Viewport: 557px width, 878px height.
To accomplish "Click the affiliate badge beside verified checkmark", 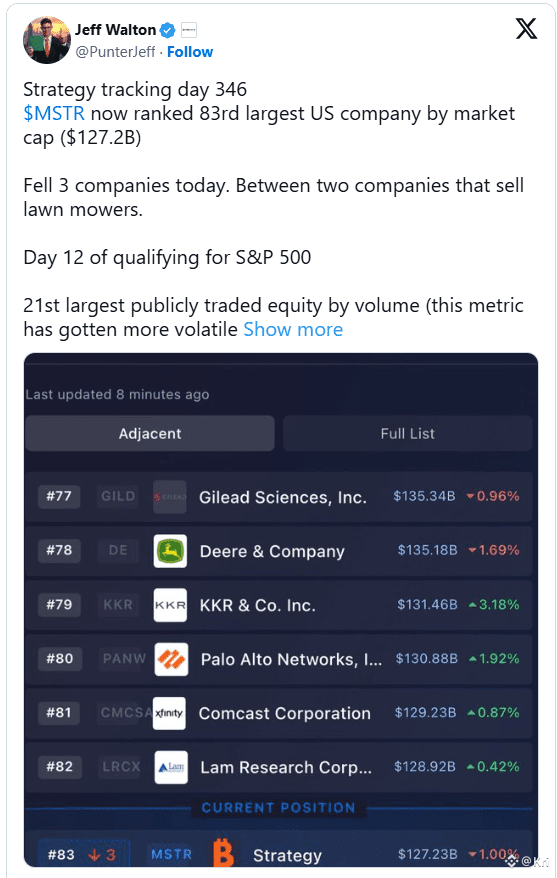I will coord(189,30).
